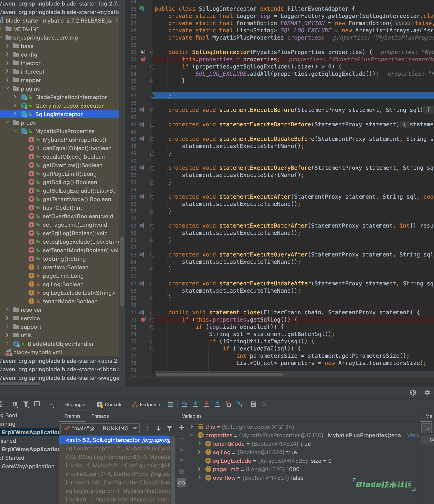Click the editor horizontal scrollbar
The image size is (434, 504).
pos(220,374)
